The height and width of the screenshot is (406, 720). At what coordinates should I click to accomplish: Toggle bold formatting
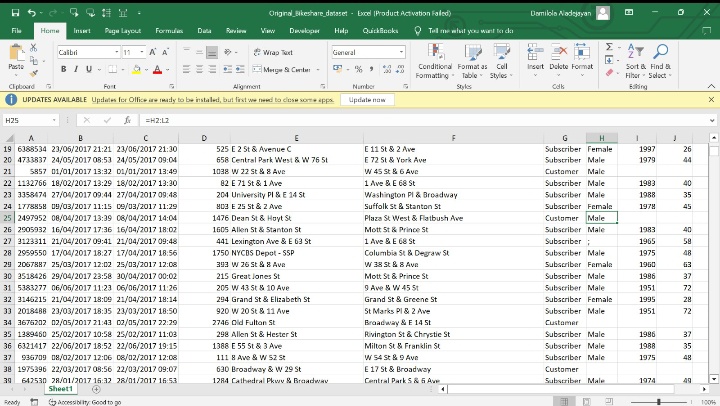pyautogui.click(x=63, y=69)
